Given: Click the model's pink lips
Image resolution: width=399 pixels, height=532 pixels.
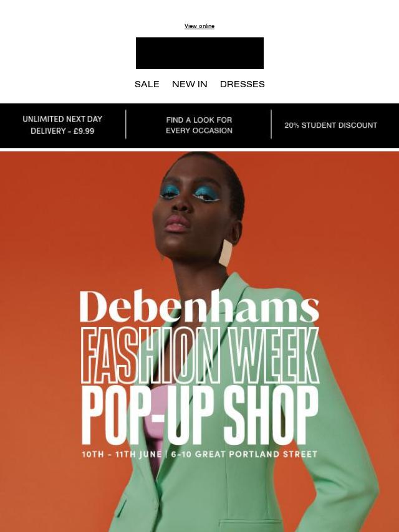Looking at the screenshot, I should point(177,224).
